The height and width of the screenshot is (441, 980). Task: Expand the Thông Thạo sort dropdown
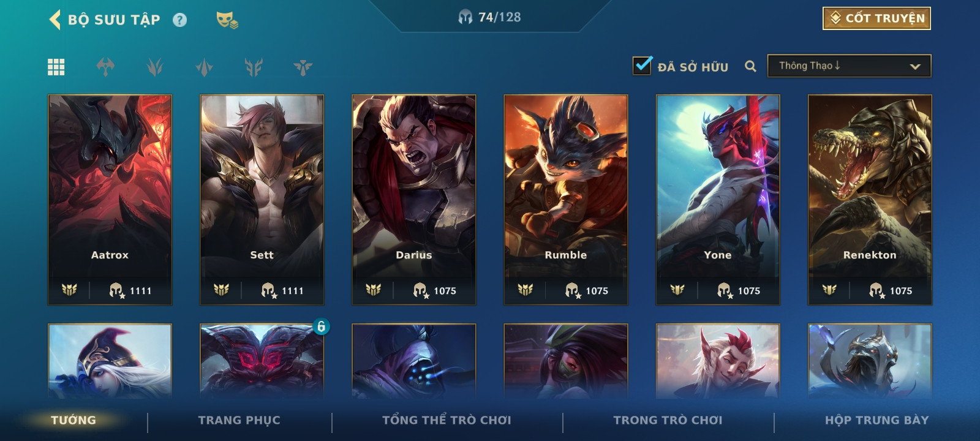(x=849, y=66)
